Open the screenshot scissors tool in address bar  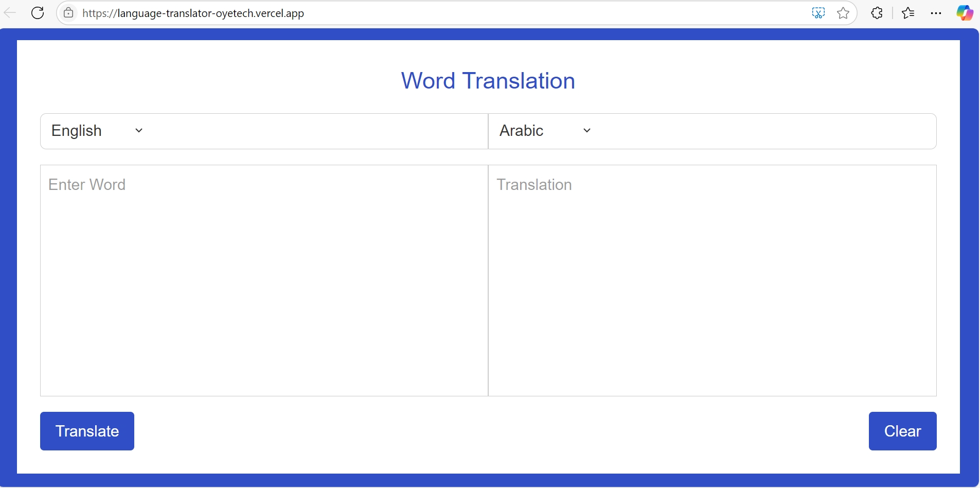(818, 13)
